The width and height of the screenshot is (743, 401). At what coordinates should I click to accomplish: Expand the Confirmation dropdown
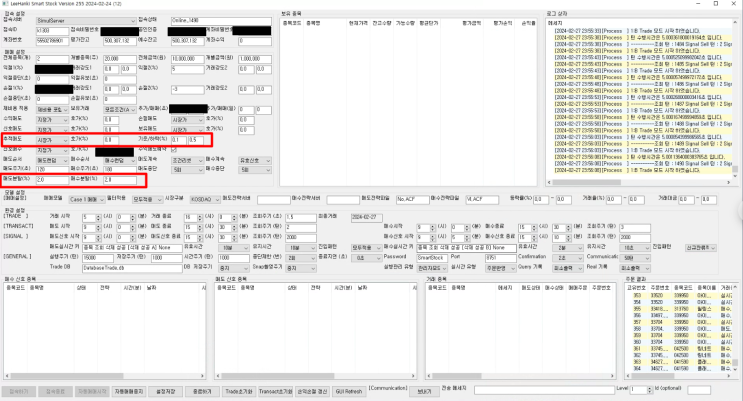click(x=570, y=258)
